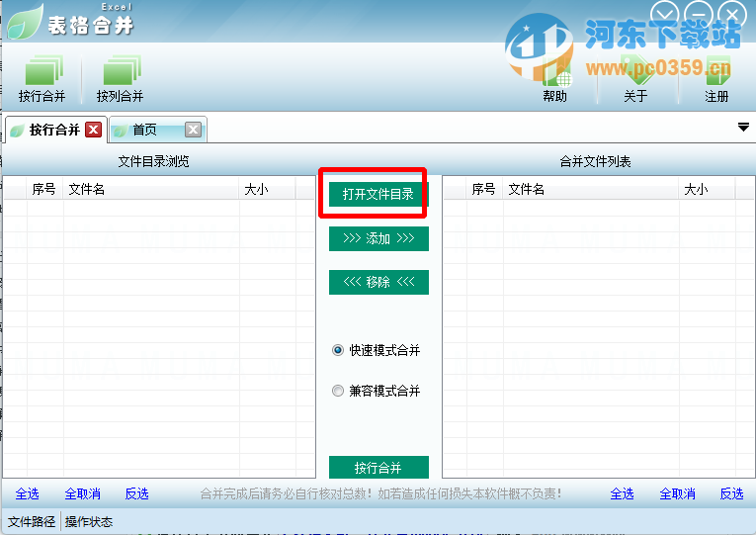Select the 按行合并 tab

tap(54, 130)
